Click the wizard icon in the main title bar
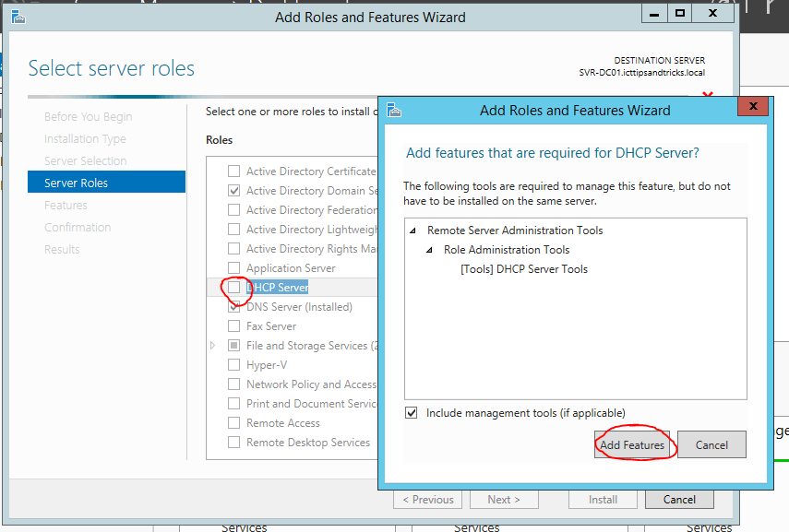The height and width of the screenshot is (532, 789). tap(18, 18)
